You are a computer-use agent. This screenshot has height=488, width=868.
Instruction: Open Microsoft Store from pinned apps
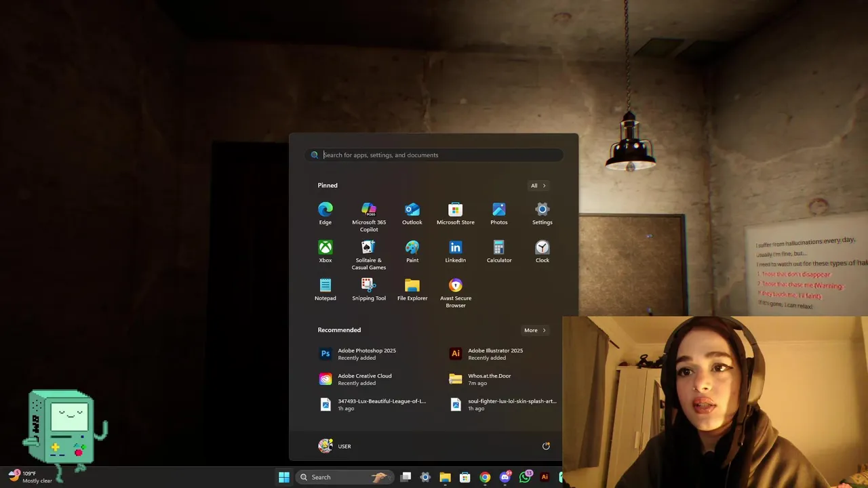(456, 213)
